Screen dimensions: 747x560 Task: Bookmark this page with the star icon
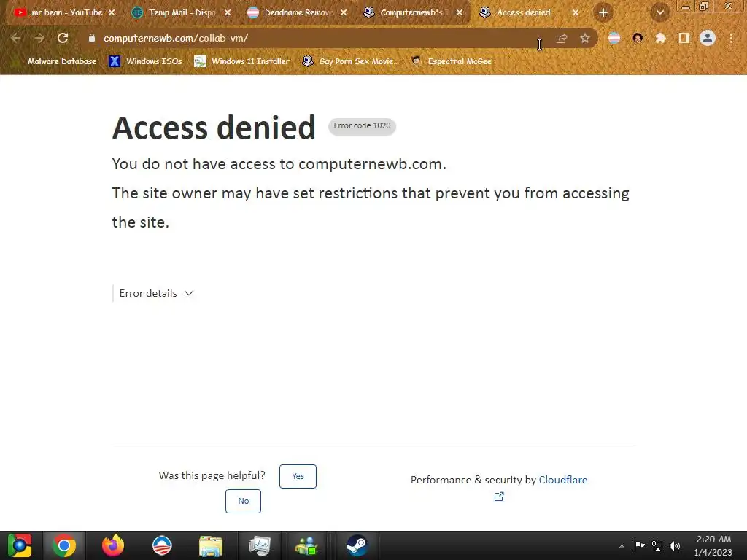[x=585, y=39]
